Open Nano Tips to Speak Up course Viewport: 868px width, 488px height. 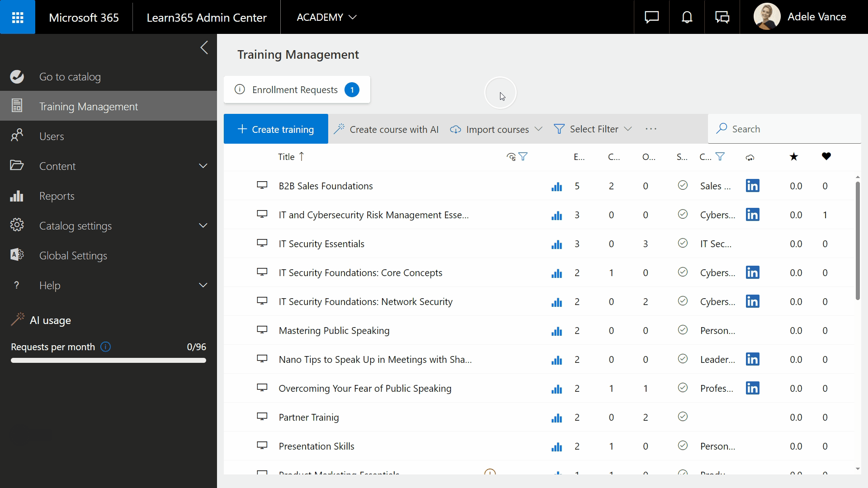pyautogui.click(x=375, y=359)
